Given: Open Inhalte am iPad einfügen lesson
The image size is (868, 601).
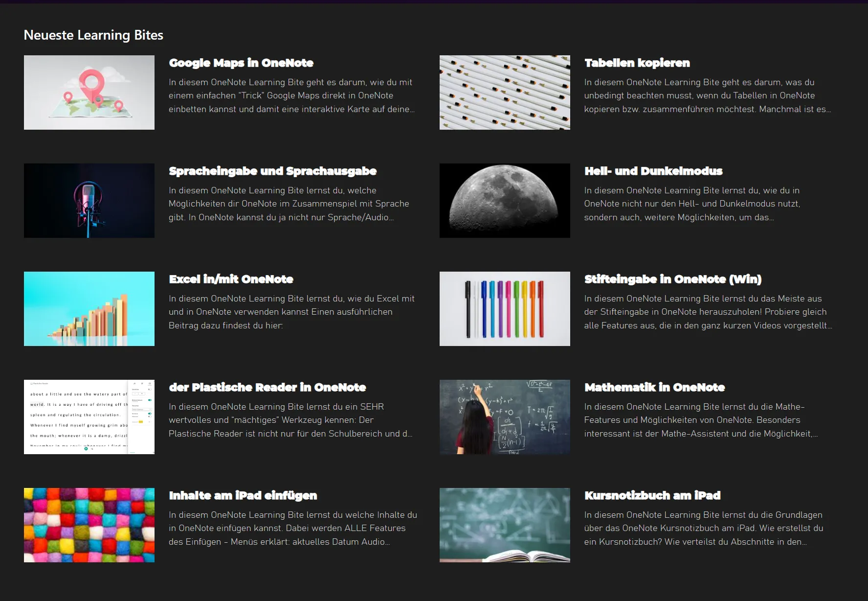Looking at the screenshot, I should 243,496.
